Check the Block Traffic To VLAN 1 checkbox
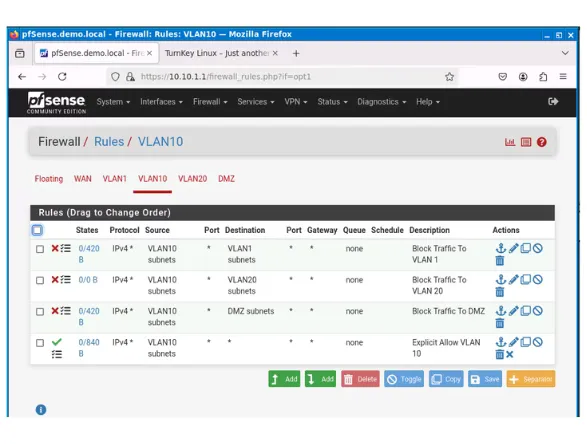 tap(40, 249)
